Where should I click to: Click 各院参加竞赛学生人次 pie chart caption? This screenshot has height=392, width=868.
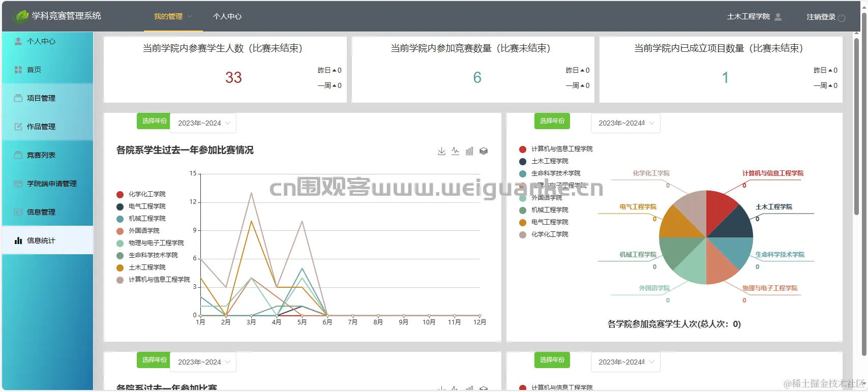[674, 324]
